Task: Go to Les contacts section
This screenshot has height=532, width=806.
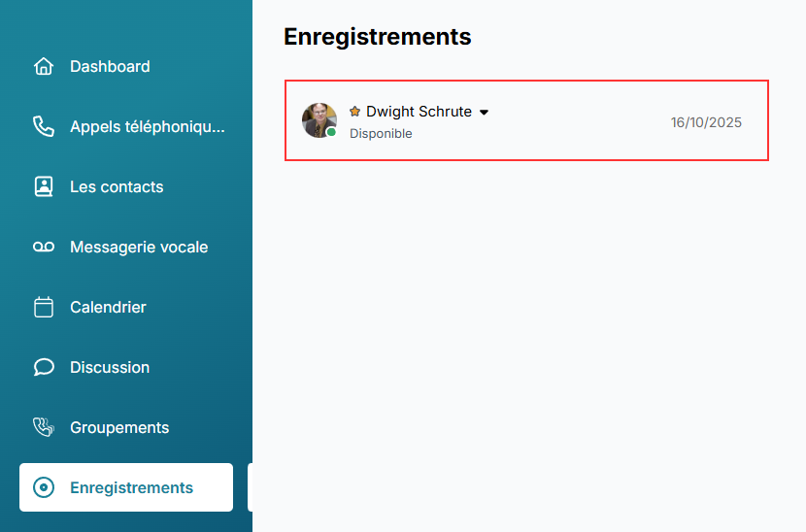Action: click(117, 187)
